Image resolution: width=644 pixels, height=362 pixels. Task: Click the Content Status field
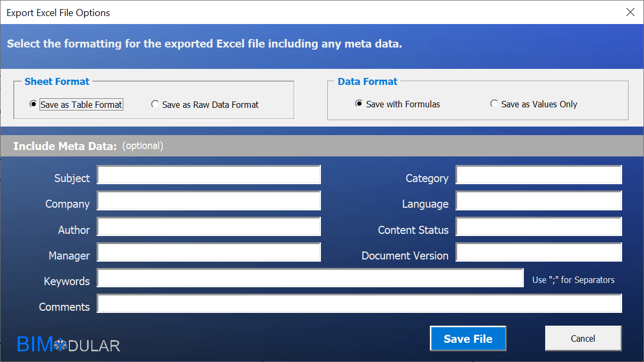pos(538,226)
